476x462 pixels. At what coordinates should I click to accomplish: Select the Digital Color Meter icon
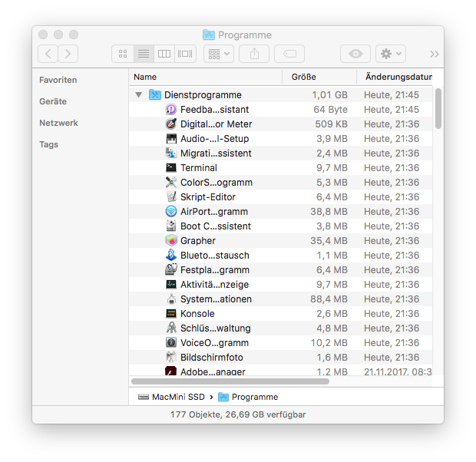pyautogui.click(x=171, y=124)
